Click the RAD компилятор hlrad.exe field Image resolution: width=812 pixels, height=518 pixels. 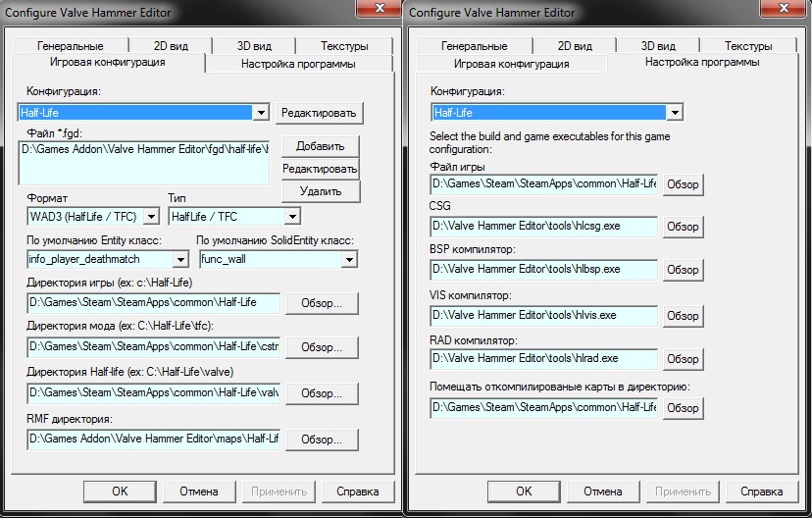pyautogui.click(x=543, y=358)
